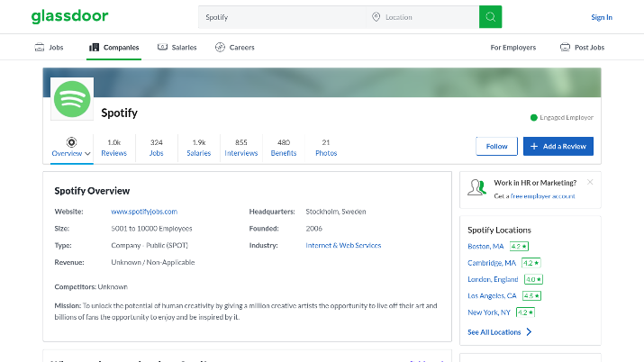
Task: Open the Internet & Web Services industry link
Action: pos(343,246)
